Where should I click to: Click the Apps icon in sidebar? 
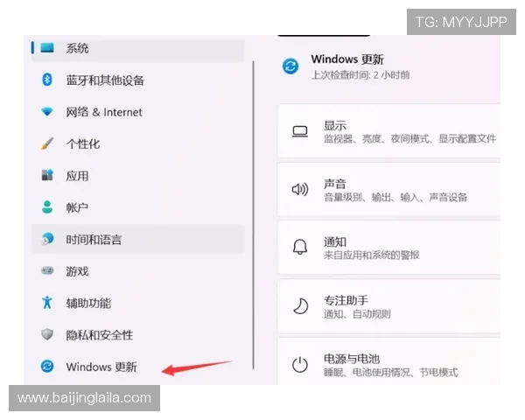[x=47, y=175]
